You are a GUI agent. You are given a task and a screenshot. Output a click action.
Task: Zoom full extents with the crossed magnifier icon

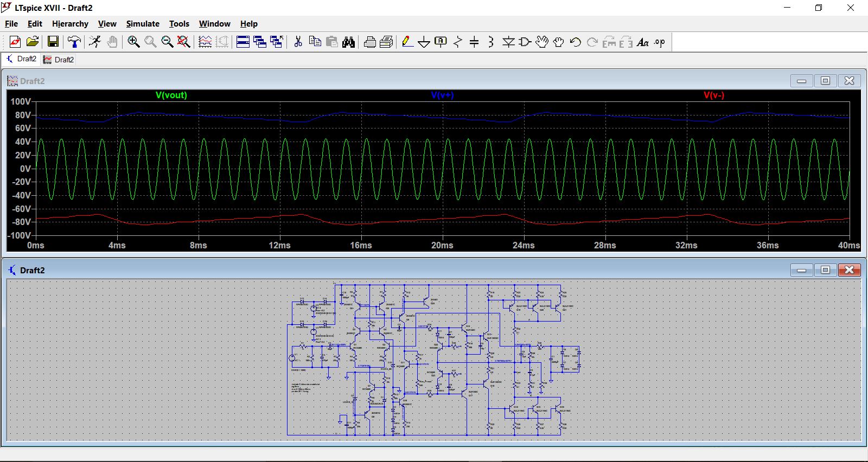click(184, 42)
